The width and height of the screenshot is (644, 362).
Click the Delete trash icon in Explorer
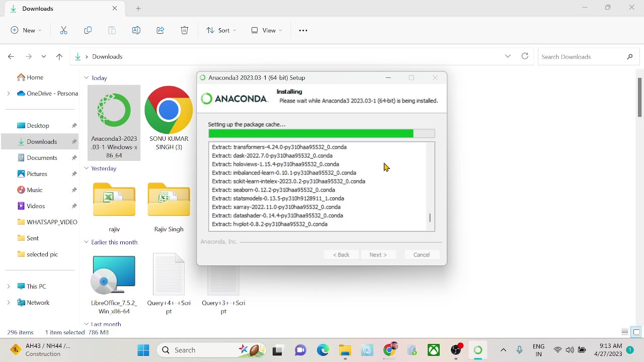point(185,30)
